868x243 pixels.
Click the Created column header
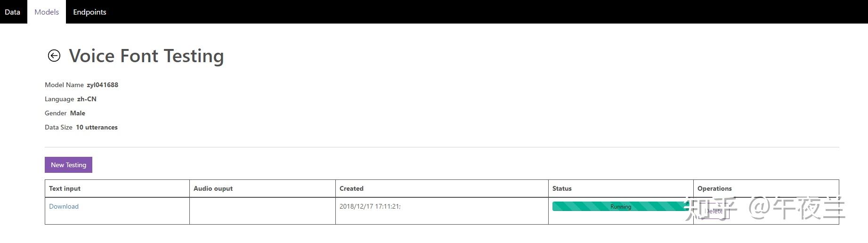point(351,188)
